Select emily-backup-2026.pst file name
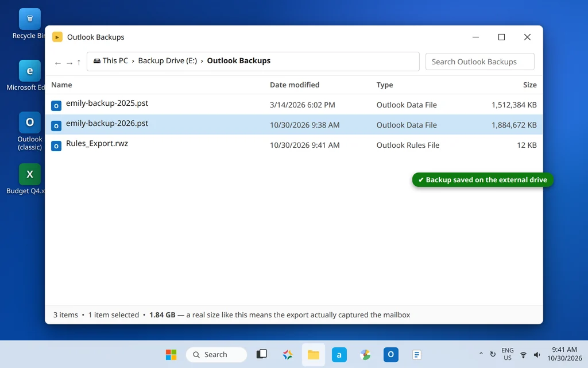Viewport: 588px width, 368px height. tap(107, 124)
